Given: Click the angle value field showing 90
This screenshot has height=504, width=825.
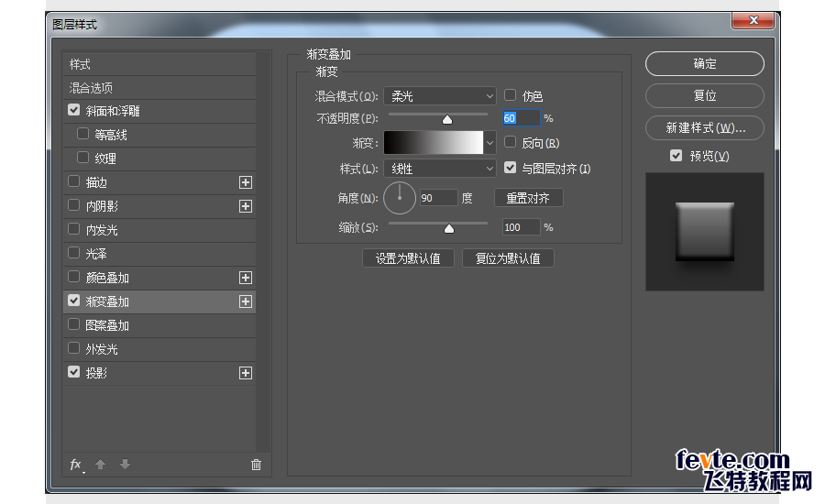Looking at the screenshot, I should (439, 198).
